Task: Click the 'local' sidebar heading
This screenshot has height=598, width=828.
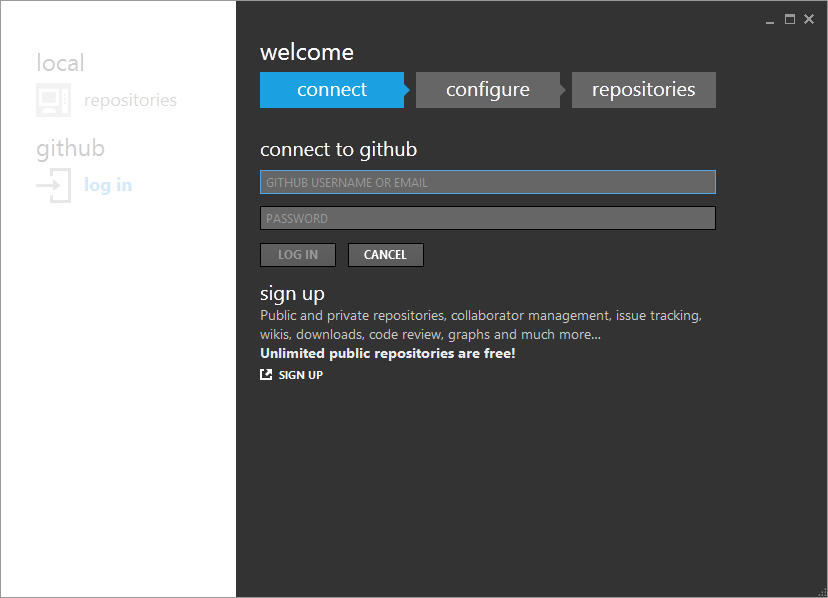Action: [60, 63]
